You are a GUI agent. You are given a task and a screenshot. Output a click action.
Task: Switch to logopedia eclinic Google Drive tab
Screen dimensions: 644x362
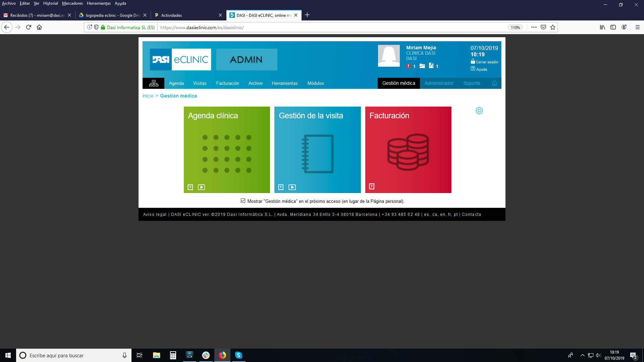point(112,15)
